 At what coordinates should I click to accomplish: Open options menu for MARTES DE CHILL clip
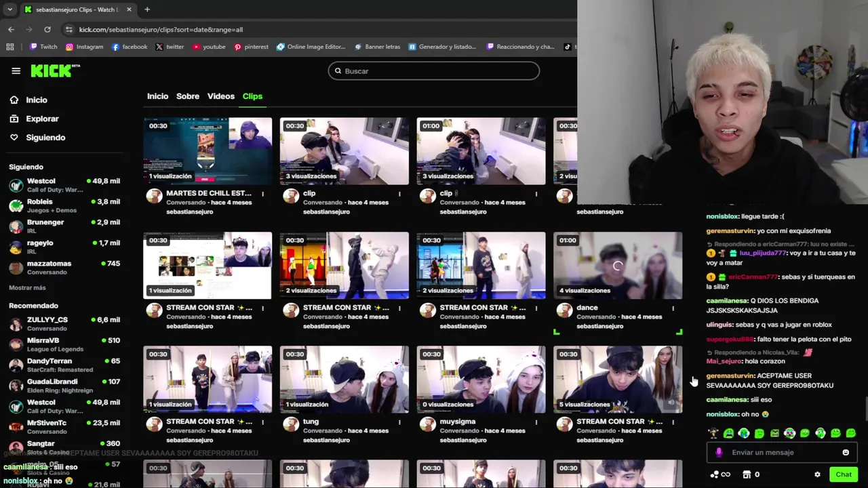click(x=262, y=195)
